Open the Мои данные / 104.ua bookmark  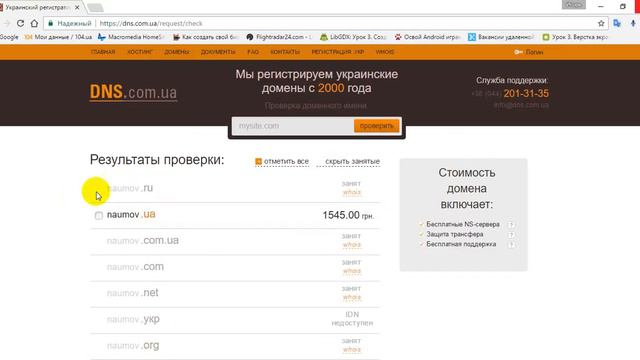[x=58, y=37]
